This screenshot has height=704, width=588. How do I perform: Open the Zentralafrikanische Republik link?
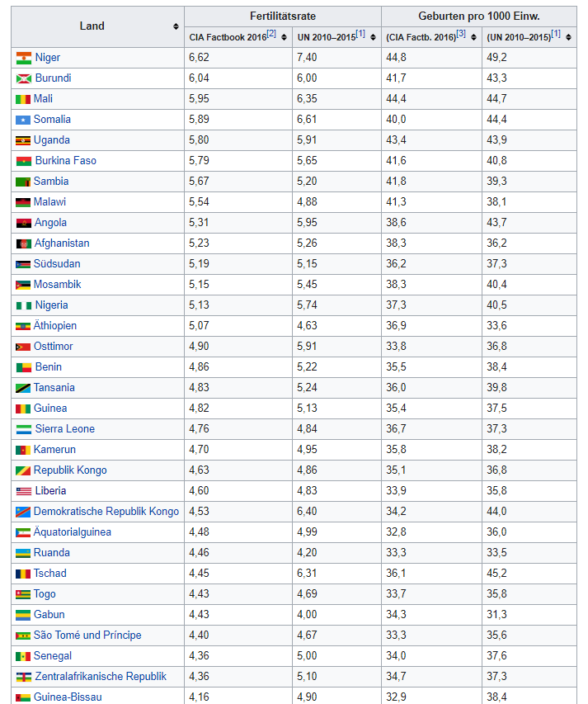pyautogui.click(x=100, y=677)
